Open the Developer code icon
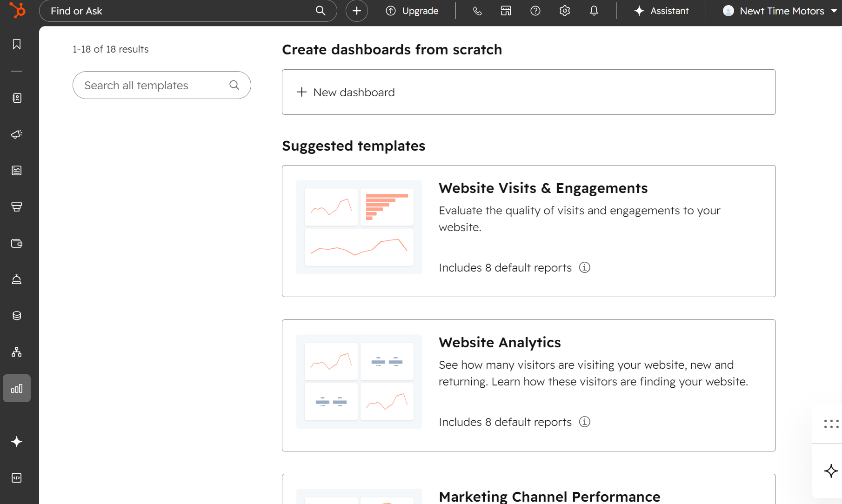Screen dimensions: 842x504 point(17,477)
